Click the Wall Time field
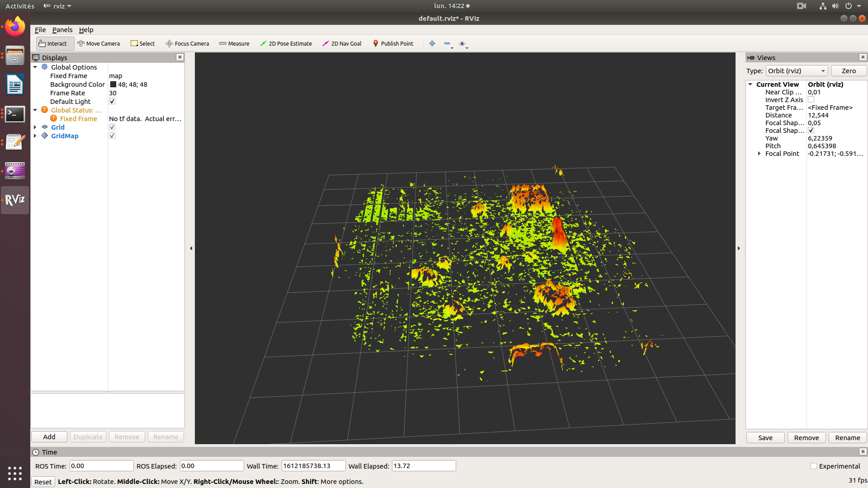868x488 pixels. pyautogui.click(x=313, y=465)
